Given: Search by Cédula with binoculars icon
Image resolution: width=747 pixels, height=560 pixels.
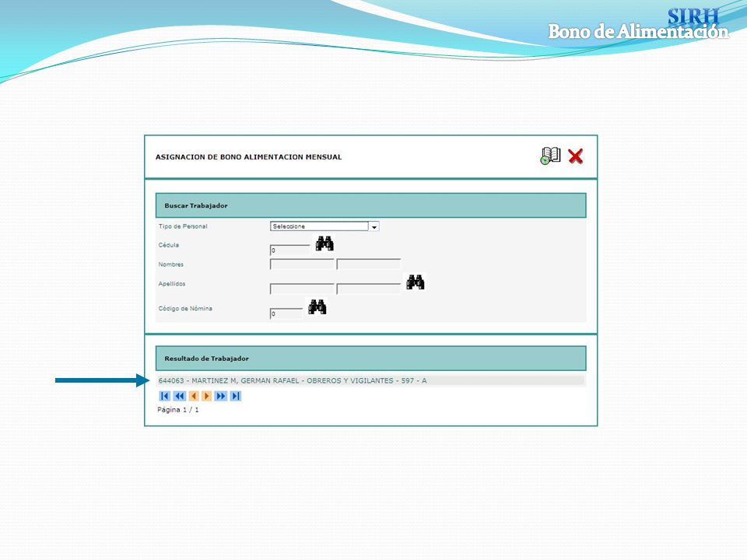Looking at the screenshot, I should click(x=324, y=243).
